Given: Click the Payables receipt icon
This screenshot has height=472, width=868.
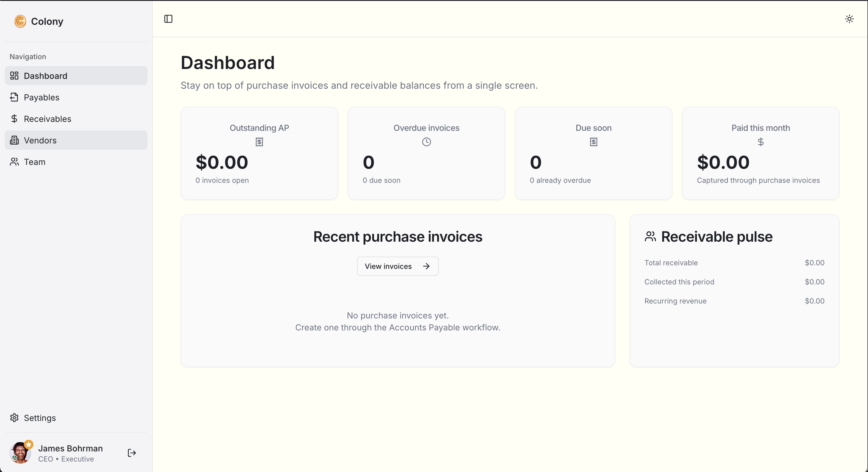Looking at the screenshot, I should [14, 97].
